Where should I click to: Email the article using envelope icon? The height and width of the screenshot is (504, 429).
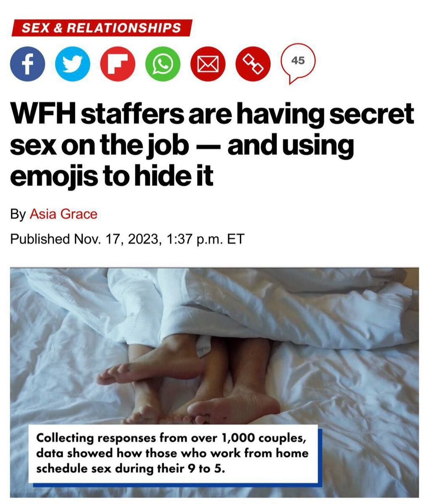[x=208, y=64]
